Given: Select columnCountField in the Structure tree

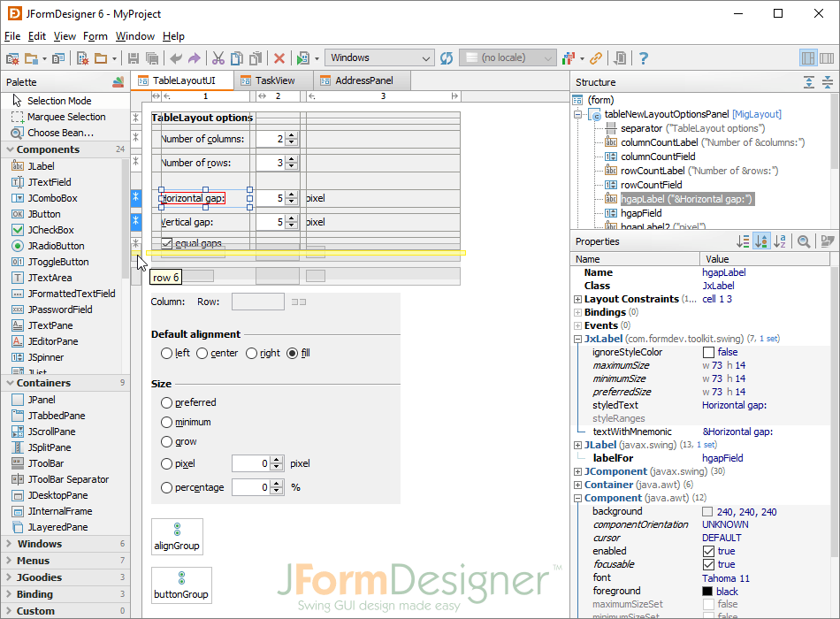Looking at the screenshot, I should pyautogui.click(x=658, y=157).
